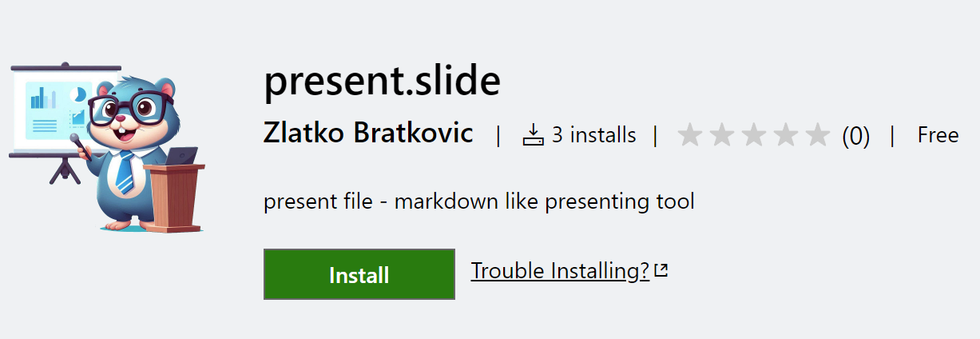Select the second rating star
Image resolution: width=980 pixels, height=339 pixels.
[721, 136]
